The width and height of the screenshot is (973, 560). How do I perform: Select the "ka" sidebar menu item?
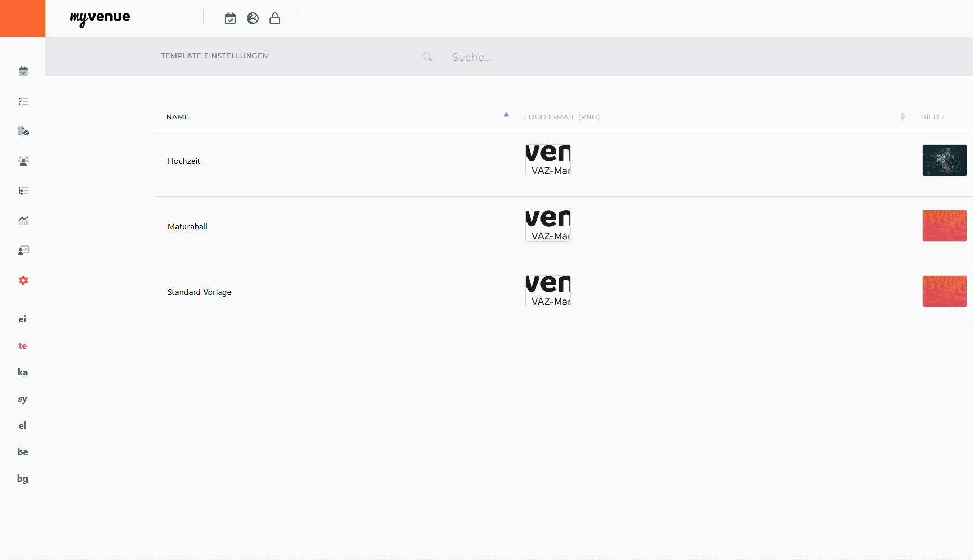(x=22, y=372)
